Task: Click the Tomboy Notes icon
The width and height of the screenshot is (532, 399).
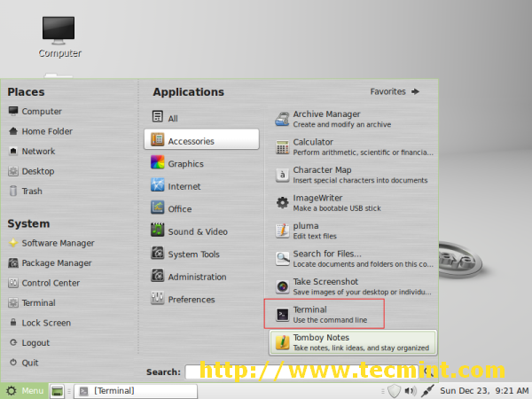Action: (x=282, y=342)
